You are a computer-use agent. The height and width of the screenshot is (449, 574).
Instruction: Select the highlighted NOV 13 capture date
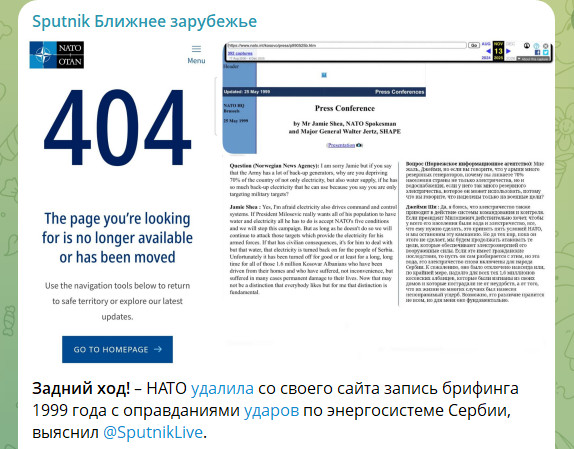click(498, 51)
